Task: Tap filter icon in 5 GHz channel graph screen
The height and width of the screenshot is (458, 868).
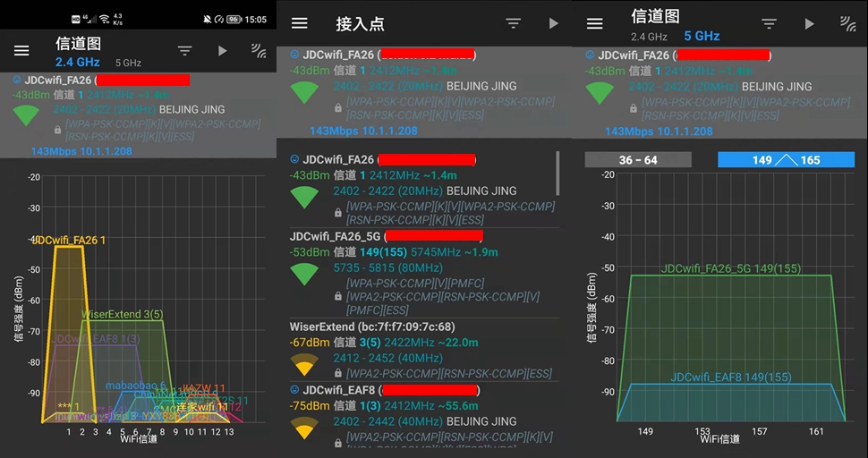Action: pyautogui.click(x=769, y=24)
